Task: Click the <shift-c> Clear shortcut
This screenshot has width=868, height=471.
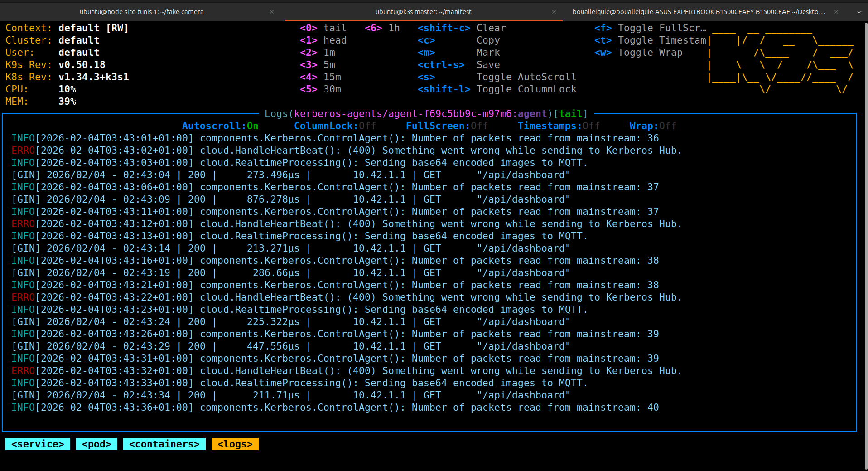Action: 462,28
